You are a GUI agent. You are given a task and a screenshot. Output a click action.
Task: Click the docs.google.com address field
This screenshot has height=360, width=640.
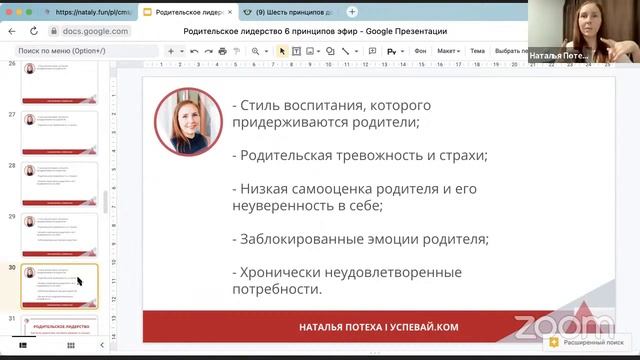(x=95, y=31)
